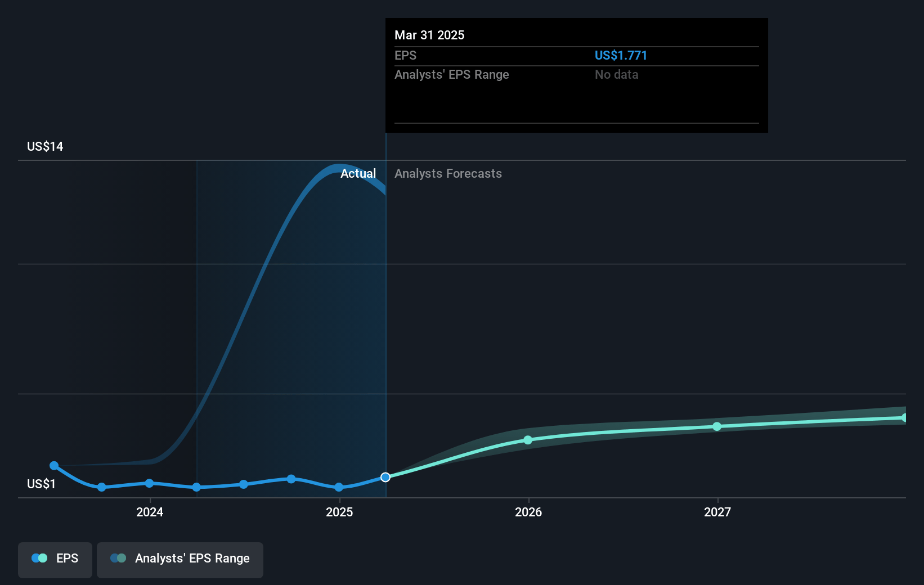Click the late-2024 EPS data point before 2025
This screenshot has height=585, width=924.
[291, 479]
